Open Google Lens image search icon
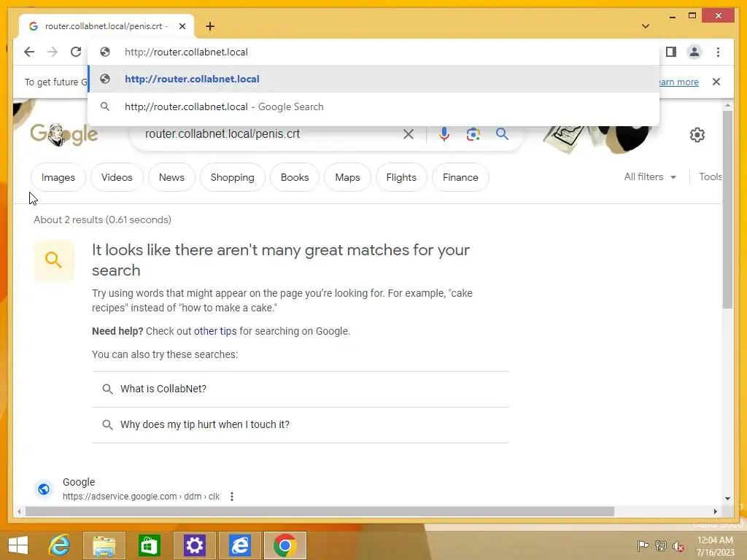Viewport: 747px width, 560px height. [473, 134]
